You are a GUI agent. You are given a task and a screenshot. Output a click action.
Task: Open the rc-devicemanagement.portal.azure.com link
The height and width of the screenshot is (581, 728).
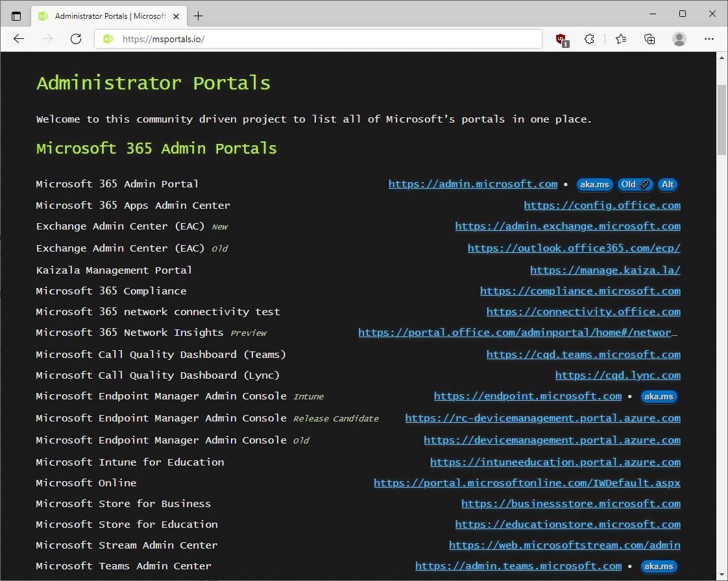click(542, 419)
